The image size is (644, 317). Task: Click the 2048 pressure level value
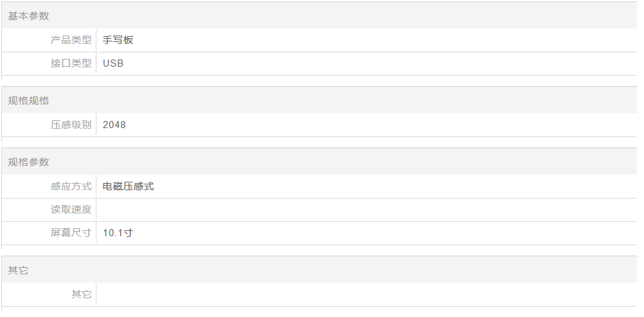pyautogui.click(x=114, y=125)
